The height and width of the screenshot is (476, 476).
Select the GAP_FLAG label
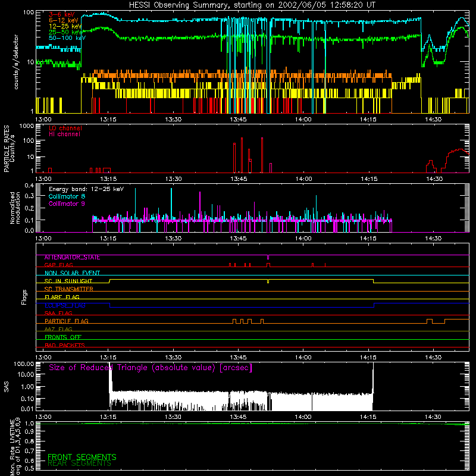(x=58, y=265)
